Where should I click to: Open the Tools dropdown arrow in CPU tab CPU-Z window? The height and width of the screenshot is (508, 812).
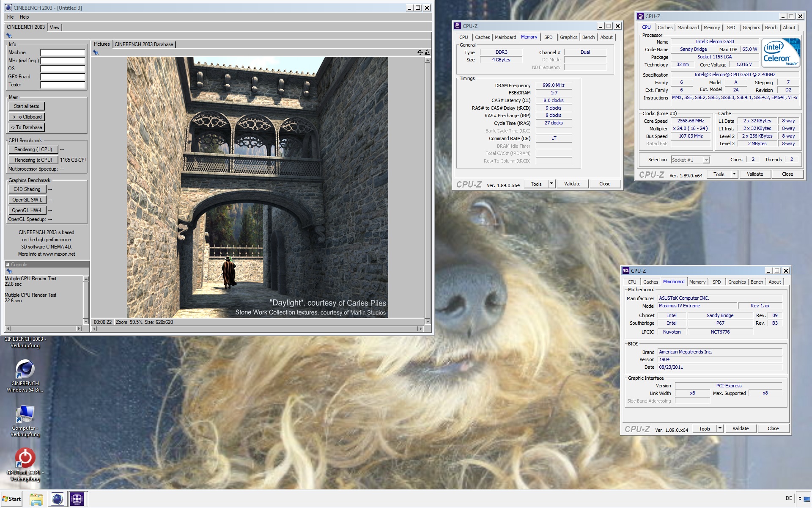coord(734,174)
